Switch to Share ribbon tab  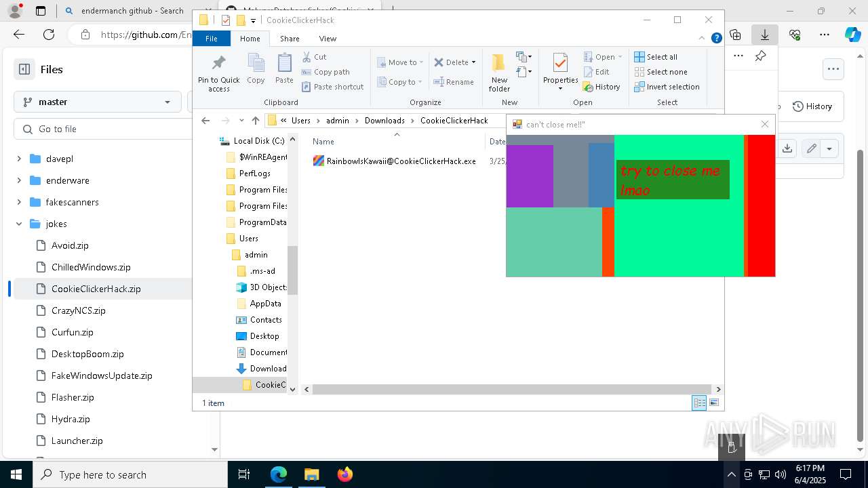pyautogui.click(x=290, y=39)
